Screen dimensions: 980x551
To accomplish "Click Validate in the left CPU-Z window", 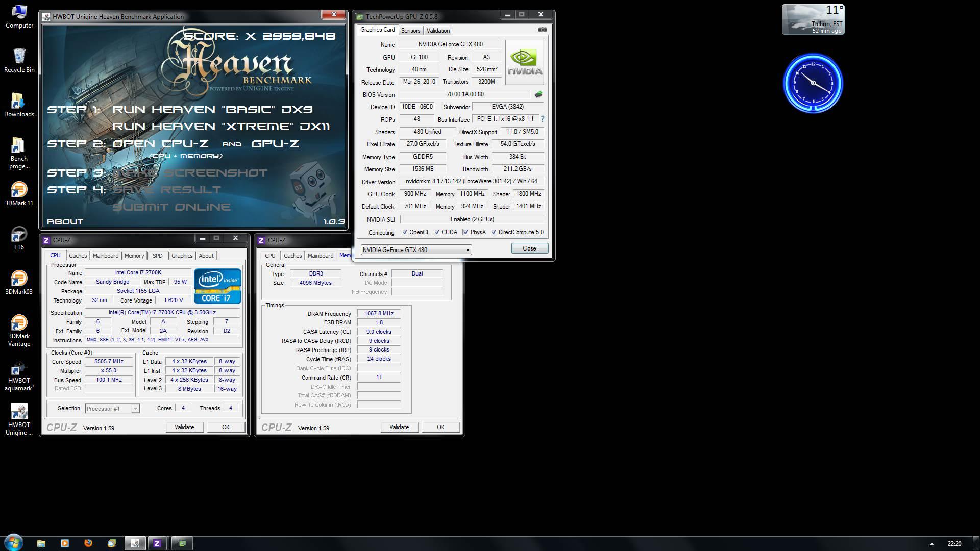I will tap(184, 427).
